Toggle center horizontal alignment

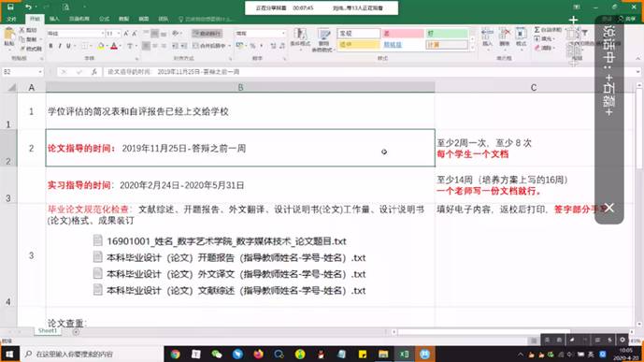(155, 46)
